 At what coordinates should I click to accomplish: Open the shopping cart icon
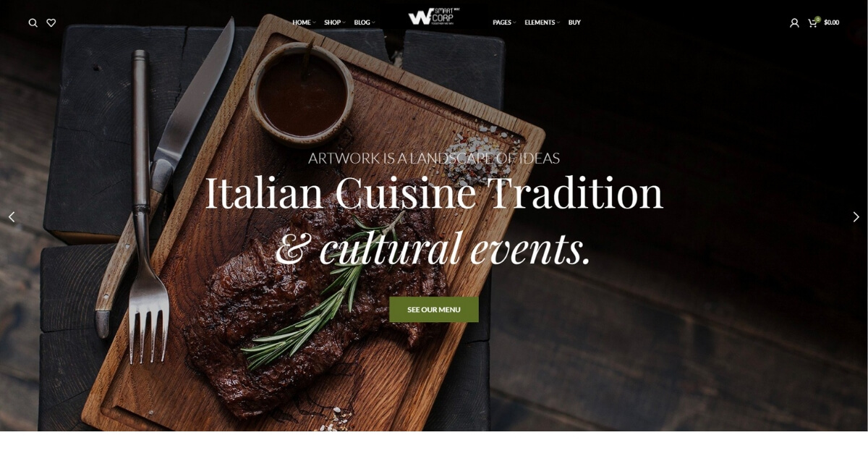[812, 23]
